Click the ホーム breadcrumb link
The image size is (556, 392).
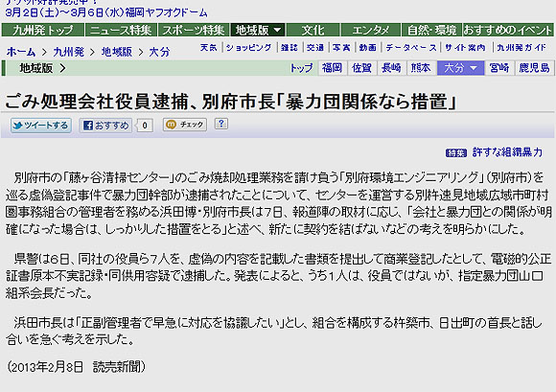point(21,52)
